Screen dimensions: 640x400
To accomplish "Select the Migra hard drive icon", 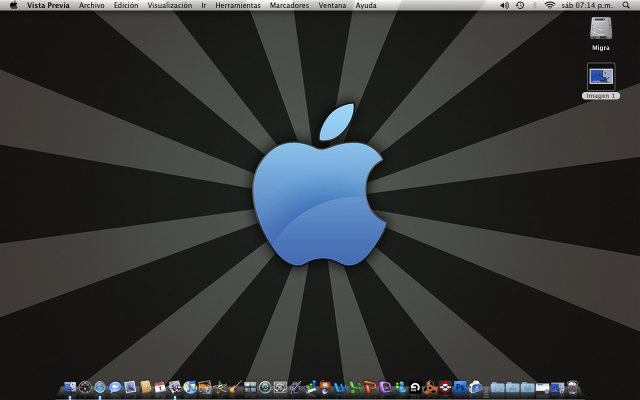I will [601, 29].
